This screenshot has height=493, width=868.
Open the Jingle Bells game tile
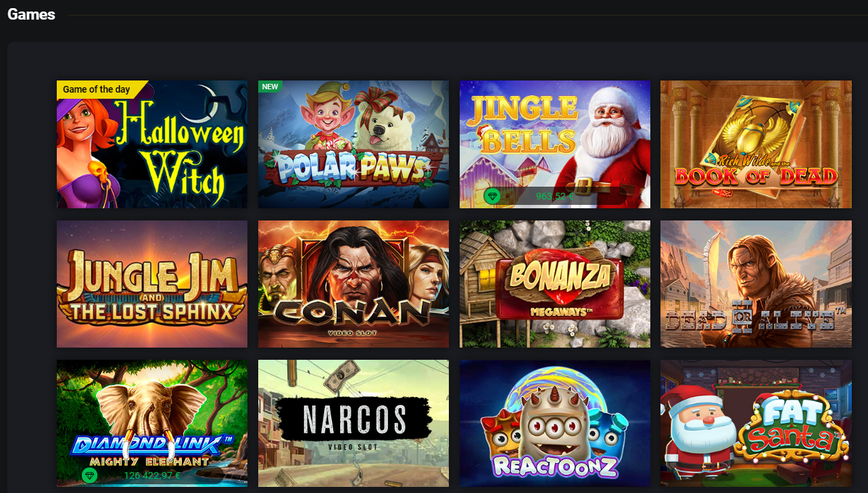coord(555,144)
